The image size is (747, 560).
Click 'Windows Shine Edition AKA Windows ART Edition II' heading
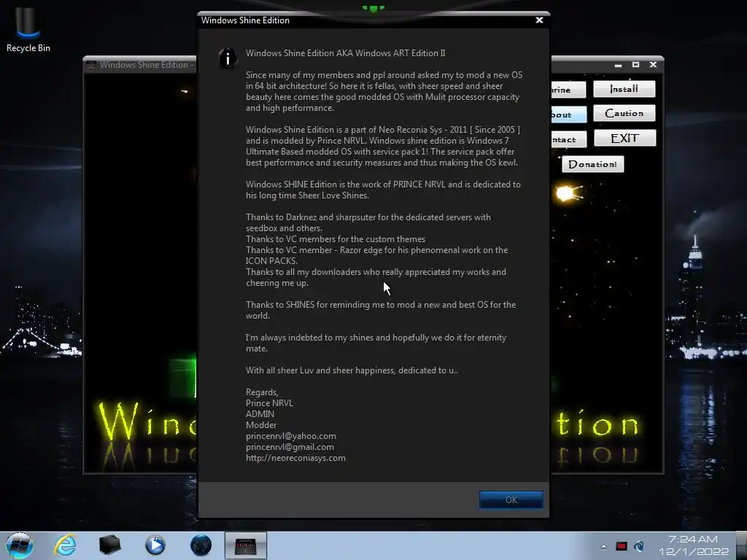coord(345,52)
